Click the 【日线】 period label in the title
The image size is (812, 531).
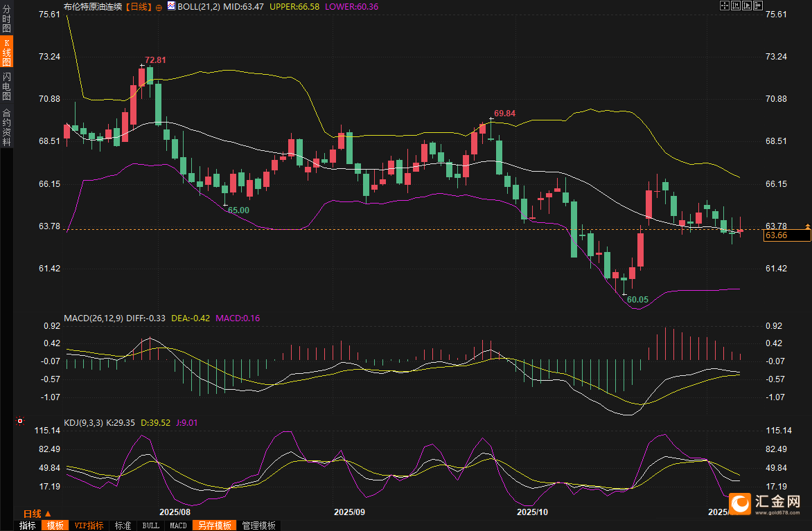click(x=139, y=7)
